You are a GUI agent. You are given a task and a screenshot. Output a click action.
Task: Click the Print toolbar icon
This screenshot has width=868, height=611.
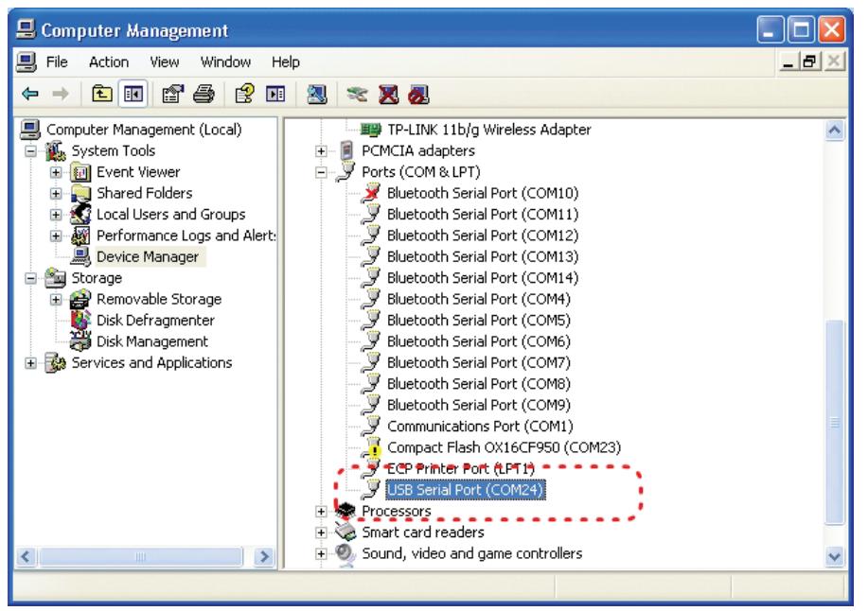coord(204,94)
